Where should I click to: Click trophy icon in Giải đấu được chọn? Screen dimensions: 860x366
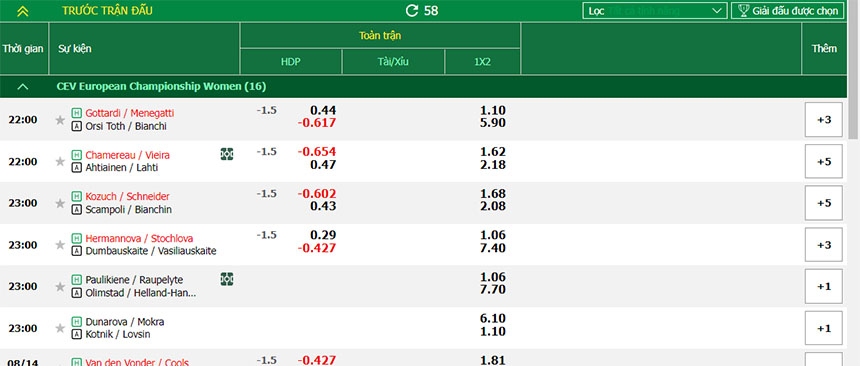744,10
